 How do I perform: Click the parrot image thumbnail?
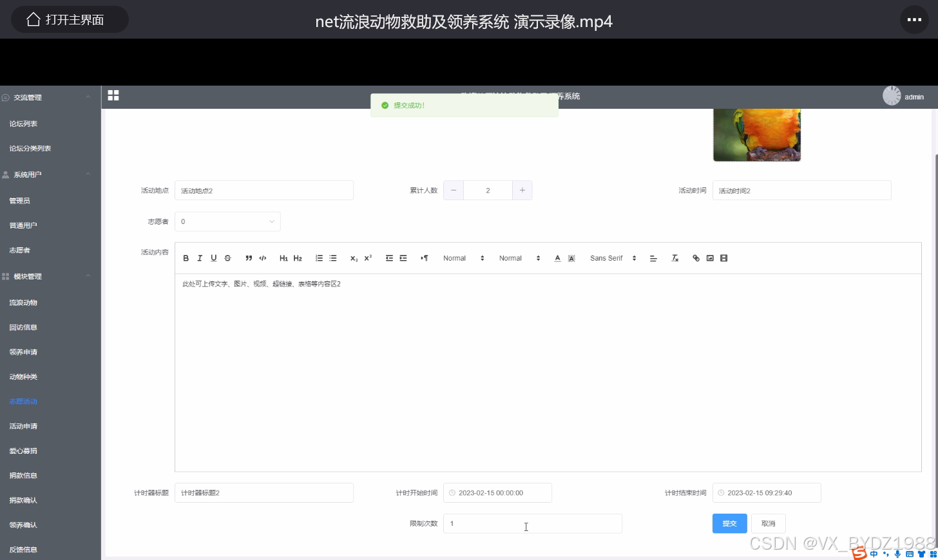757,135
